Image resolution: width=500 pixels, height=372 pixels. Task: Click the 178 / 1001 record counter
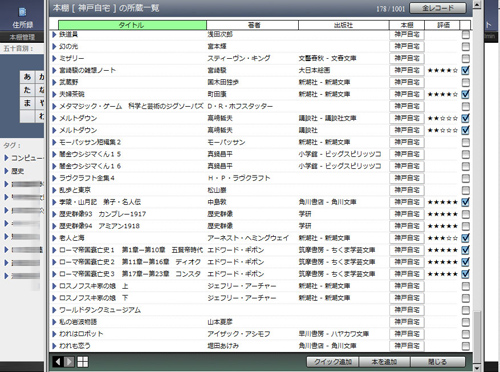(390, 9)
